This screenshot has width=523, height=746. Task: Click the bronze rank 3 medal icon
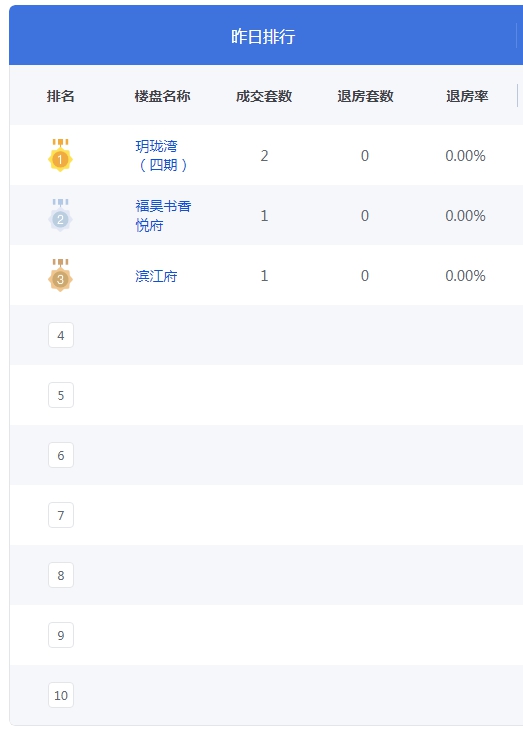[x=60, y=275]
